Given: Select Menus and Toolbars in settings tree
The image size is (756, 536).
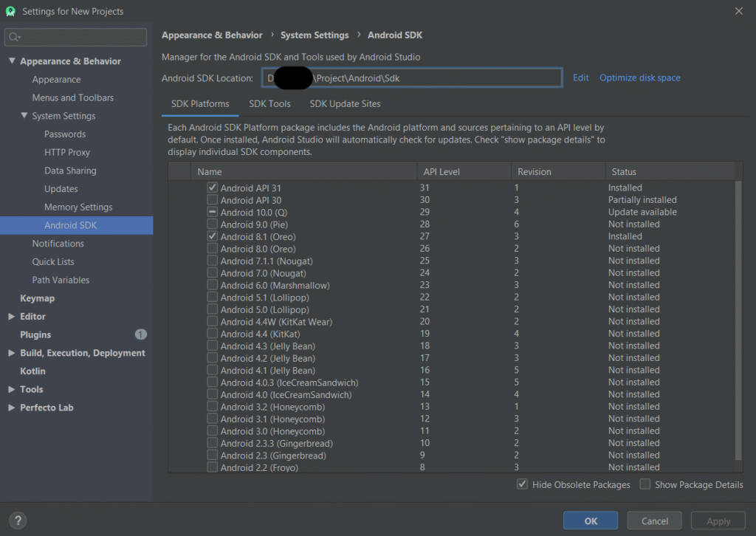Looking at the screenshot, I should click(x=73, y=98).
